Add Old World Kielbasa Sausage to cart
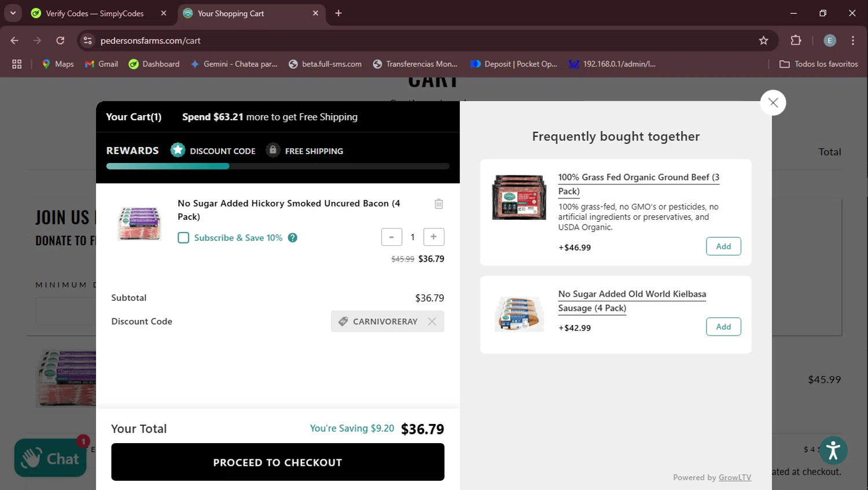The width and height of the screenshot is (868, 490). click(723, 327)
